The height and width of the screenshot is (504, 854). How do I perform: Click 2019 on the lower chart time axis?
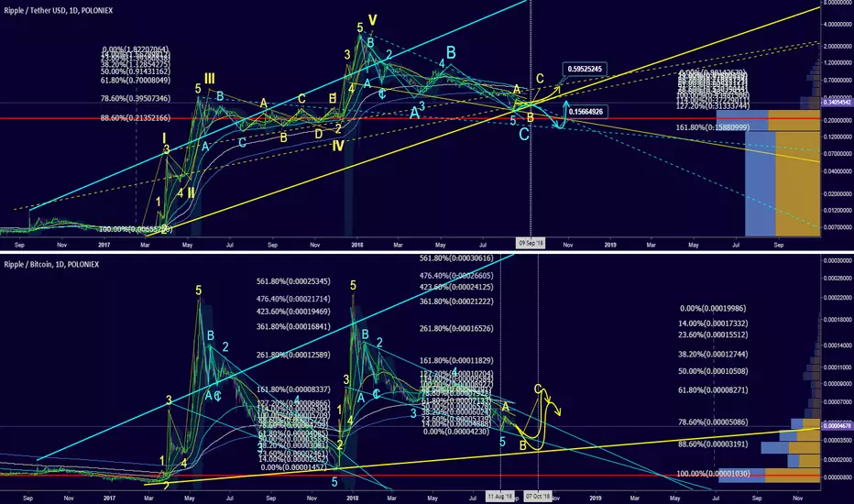tap(596, 498)
